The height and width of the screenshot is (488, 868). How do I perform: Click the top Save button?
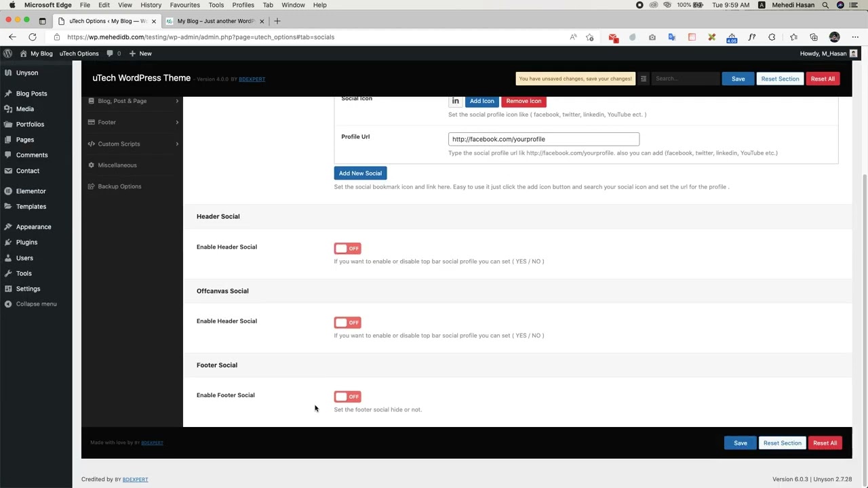(x=738, y=79)
